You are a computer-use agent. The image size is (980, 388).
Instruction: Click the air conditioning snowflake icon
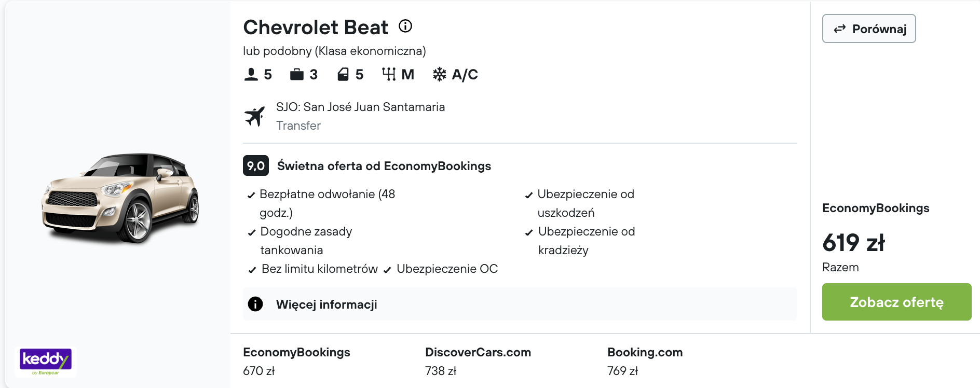click(440, 75)
